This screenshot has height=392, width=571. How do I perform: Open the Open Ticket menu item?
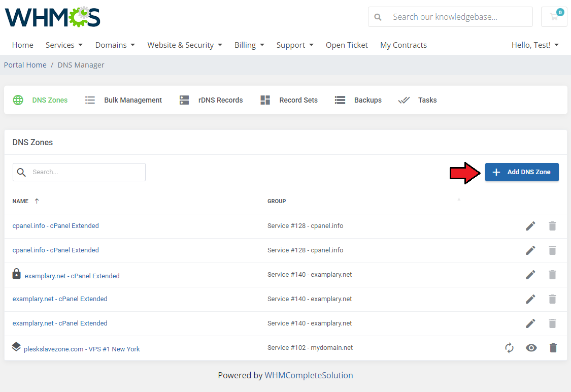pyautogui.click(x=347, y=45)
